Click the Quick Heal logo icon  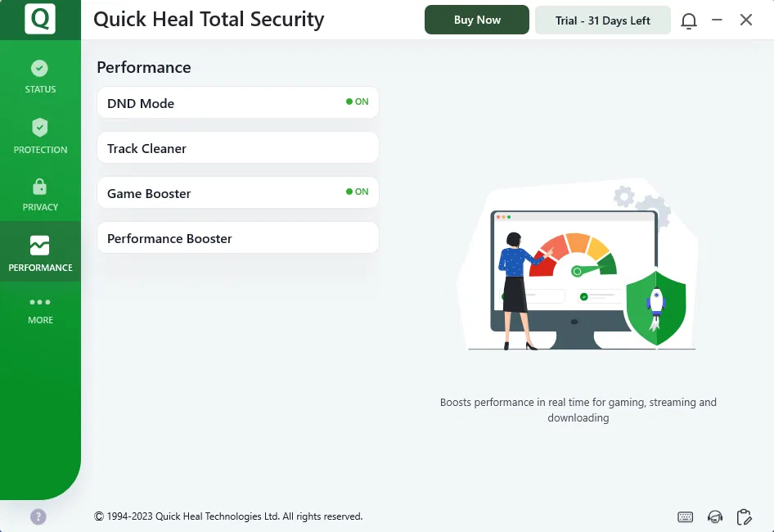[39, 19]
